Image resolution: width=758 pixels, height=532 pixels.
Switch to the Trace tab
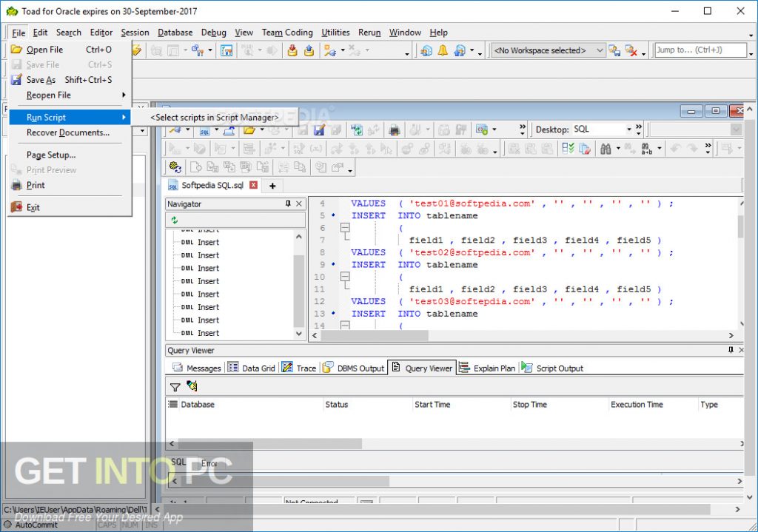tap(299, 368)
